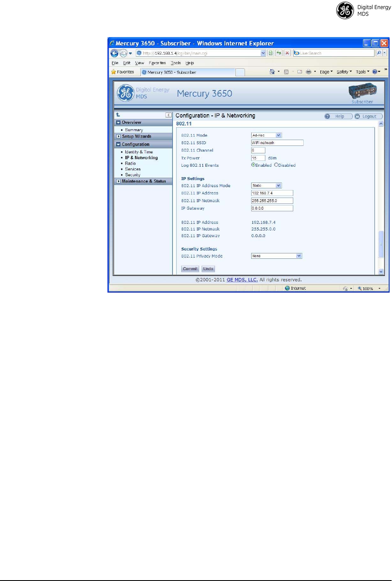Select Disabled for Log 802.11 Events
This screenshot has height=581, width=392.
276,165
